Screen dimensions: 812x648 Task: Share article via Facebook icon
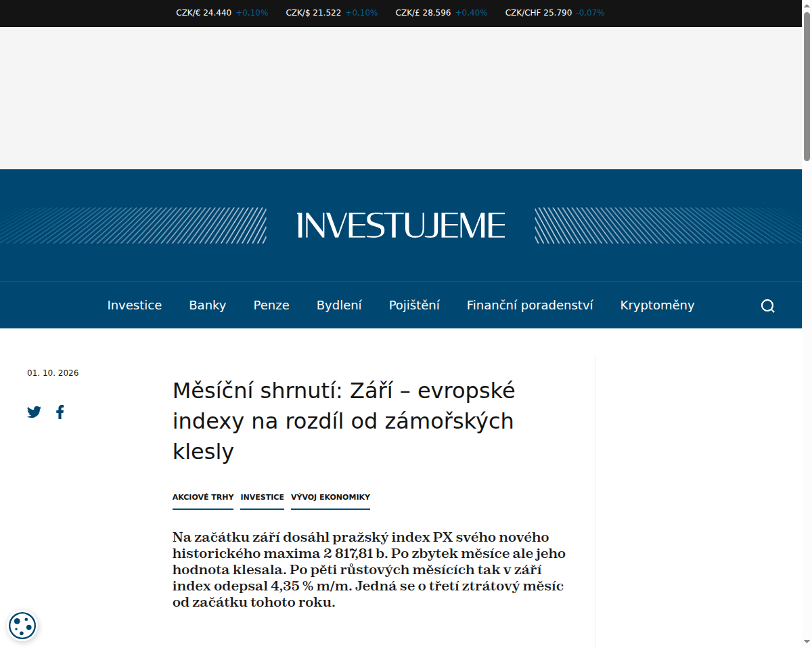tap(60, 412)
